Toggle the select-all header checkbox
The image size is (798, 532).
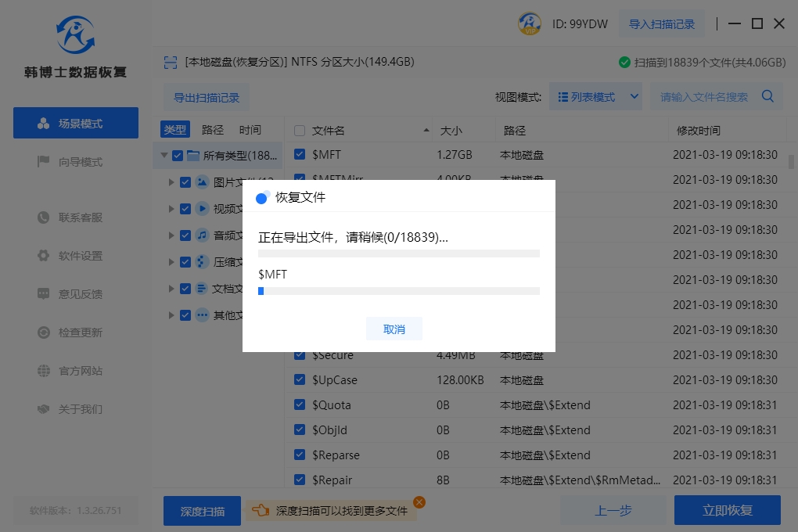300,131
